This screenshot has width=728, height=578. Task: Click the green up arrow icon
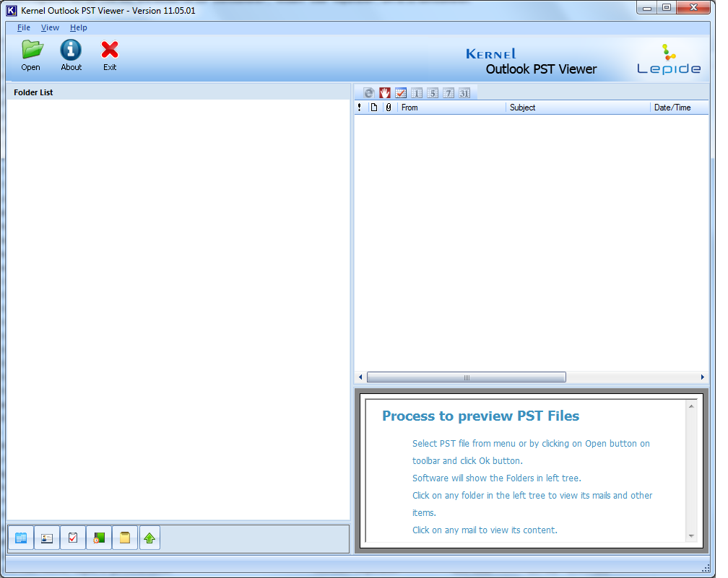click(149, 538)
